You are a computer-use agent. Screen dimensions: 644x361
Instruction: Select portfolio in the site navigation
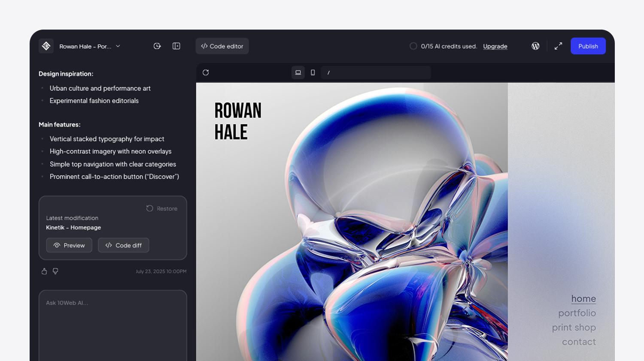(577, 313)
